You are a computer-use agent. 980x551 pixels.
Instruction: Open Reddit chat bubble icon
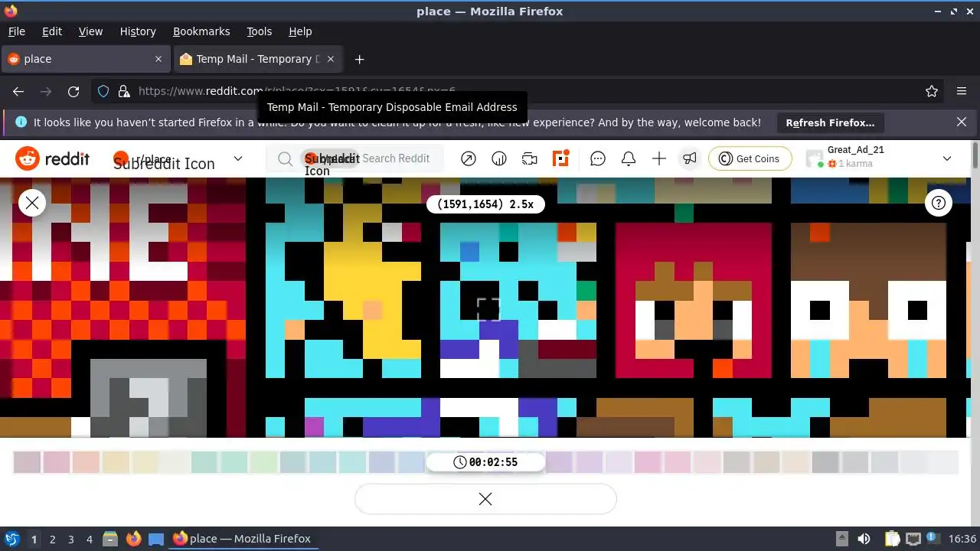[x=598, y=158]
